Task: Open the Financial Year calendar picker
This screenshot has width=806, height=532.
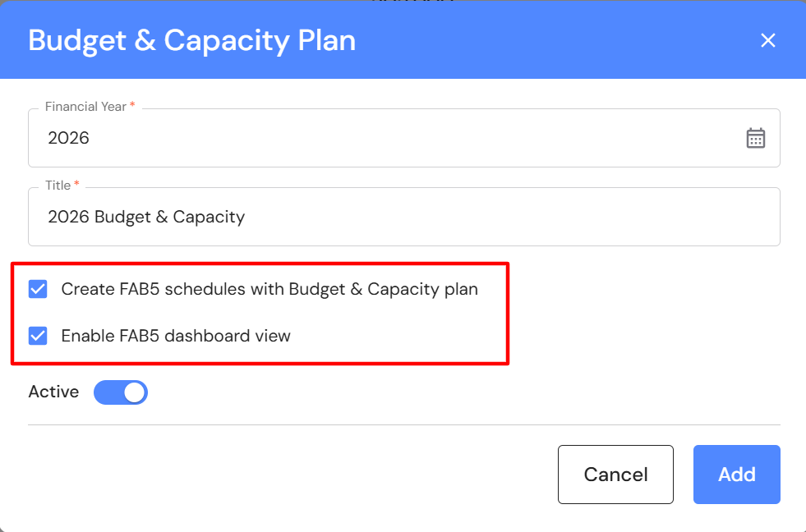Action: coord(755,138)
